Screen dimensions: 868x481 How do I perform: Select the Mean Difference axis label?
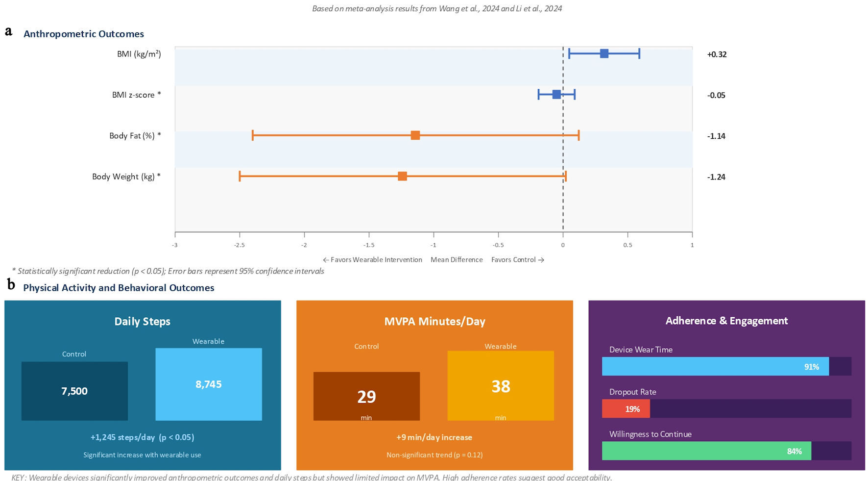[x=457, y=260]
